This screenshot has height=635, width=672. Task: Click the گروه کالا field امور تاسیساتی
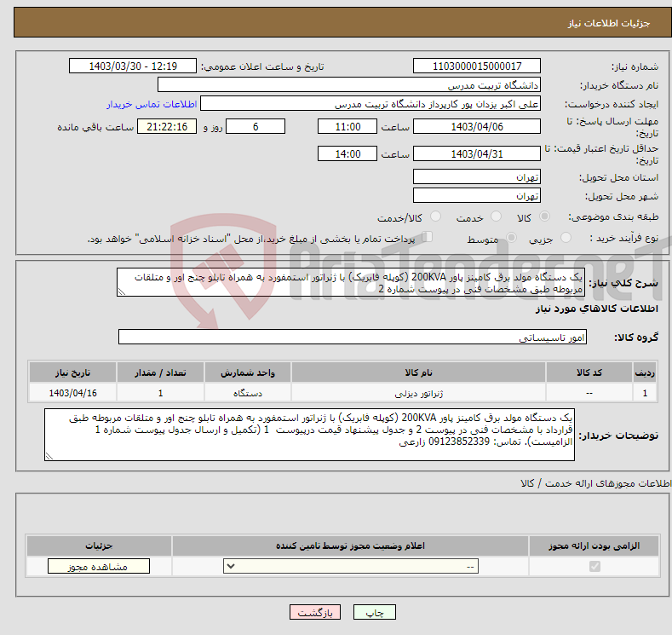pos(353,337)
